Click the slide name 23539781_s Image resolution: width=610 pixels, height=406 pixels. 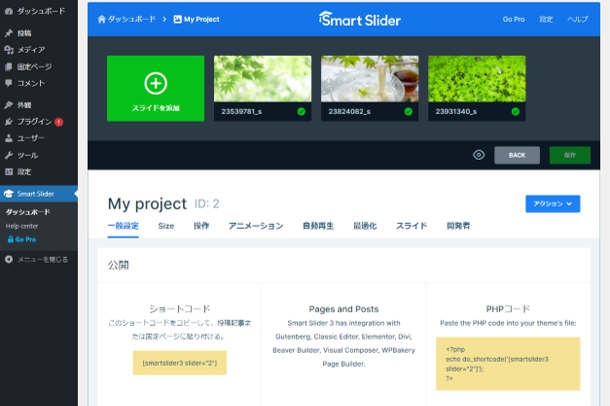[242, 112]
